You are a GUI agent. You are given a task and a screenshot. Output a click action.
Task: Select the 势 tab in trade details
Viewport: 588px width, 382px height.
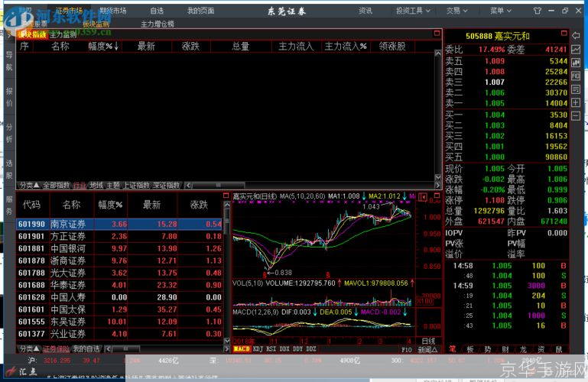pos(488,349)
